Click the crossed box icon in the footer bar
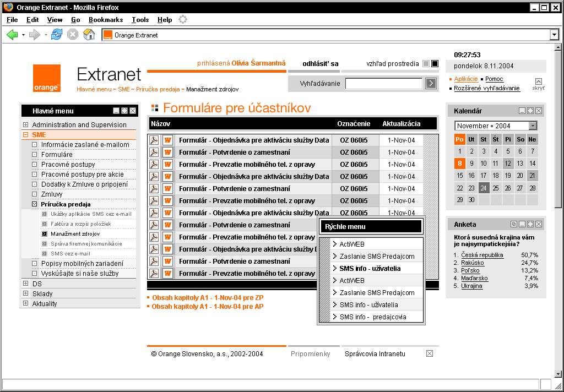 [x=430, y=353]
